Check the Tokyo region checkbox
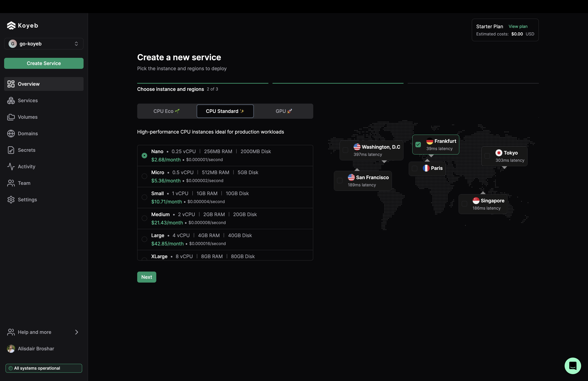Screen dimensions: 588x381 (487, 156)
